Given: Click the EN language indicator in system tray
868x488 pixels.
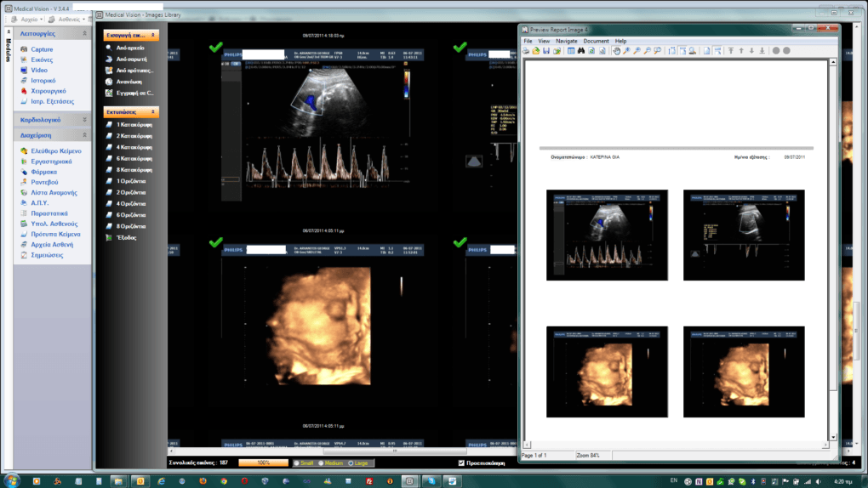Looking at the screenshot, I should tap(674, 480).
